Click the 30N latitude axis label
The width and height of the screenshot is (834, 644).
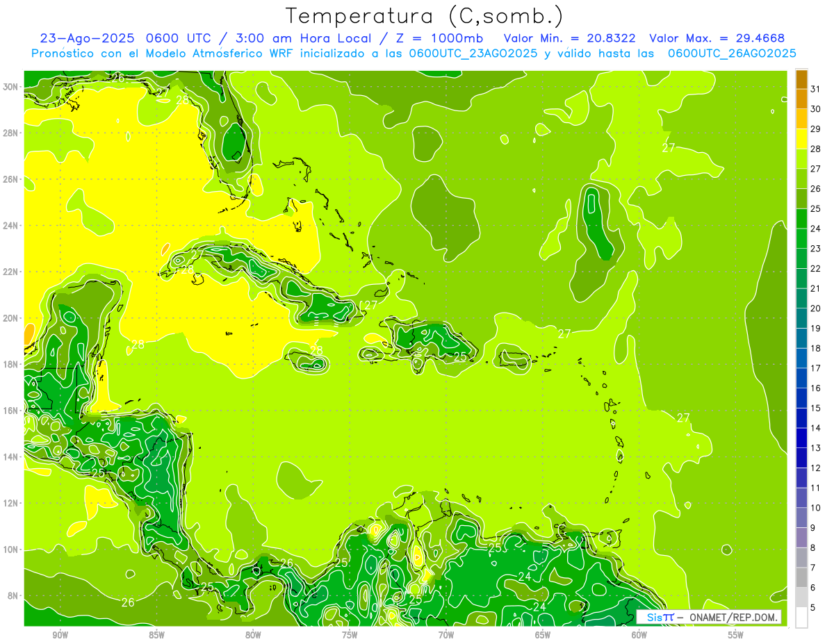click(x=11, y=87)
